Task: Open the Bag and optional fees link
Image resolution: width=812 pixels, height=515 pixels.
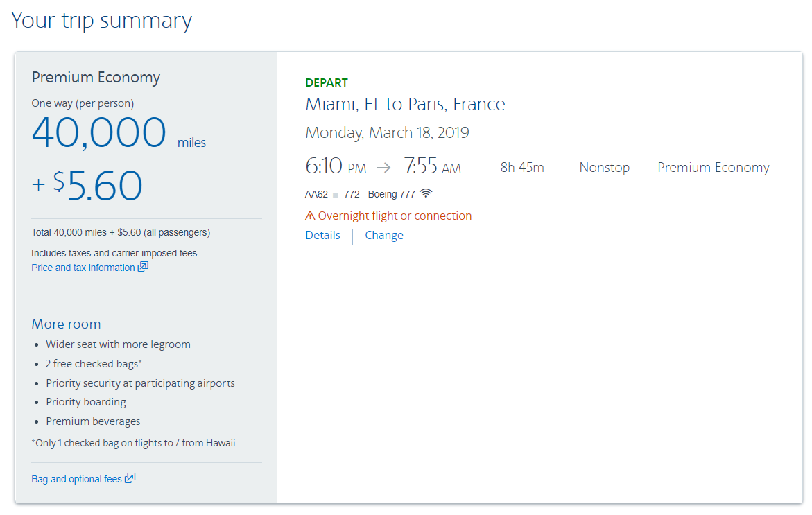Action: click(76, 479)
